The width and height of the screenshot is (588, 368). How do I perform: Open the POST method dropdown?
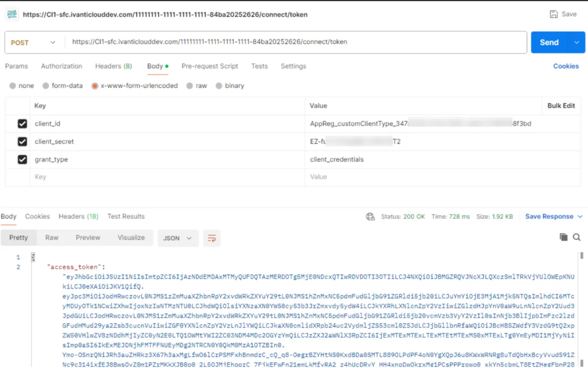33,43
